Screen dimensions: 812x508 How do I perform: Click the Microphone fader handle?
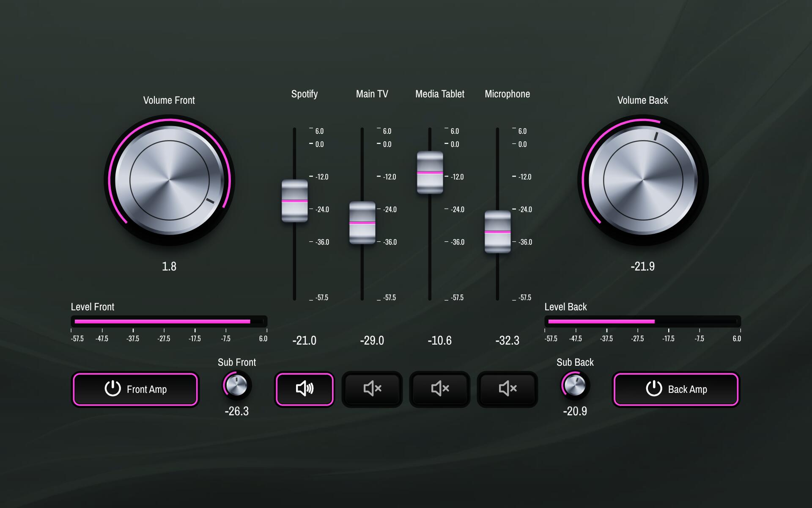pos(498,232)
